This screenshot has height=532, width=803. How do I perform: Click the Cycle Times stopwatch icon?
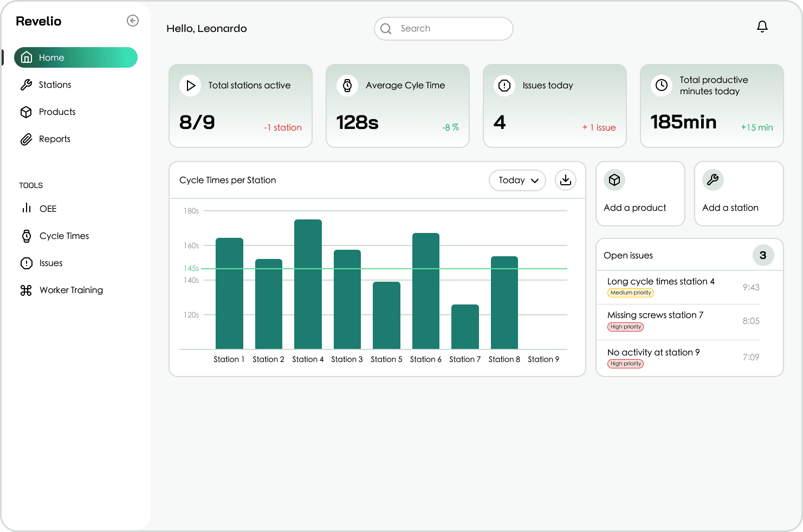(x=26, y=236)
